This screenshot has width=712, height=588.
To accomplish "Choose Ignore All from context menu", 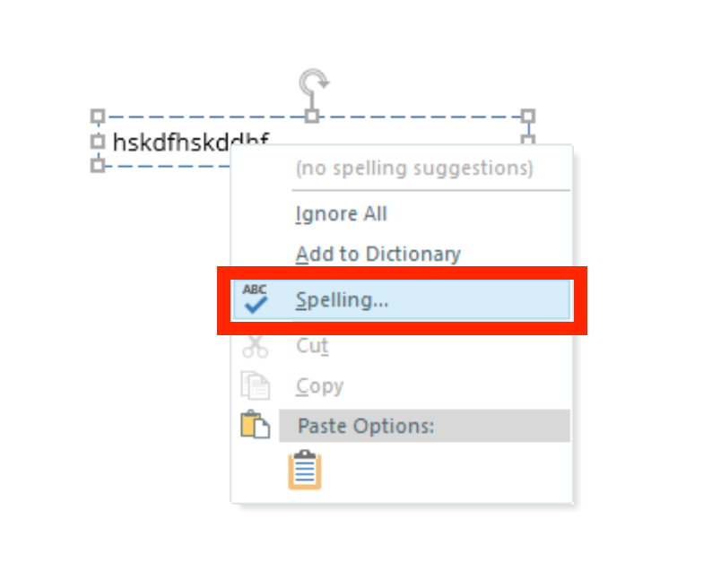I will point(342,214).
